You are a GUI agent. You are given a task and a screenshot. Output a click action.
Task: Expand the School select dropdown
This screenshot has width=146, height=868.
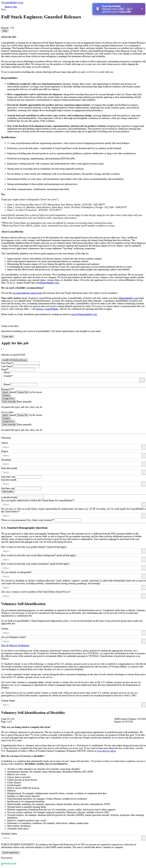point(144,447)
